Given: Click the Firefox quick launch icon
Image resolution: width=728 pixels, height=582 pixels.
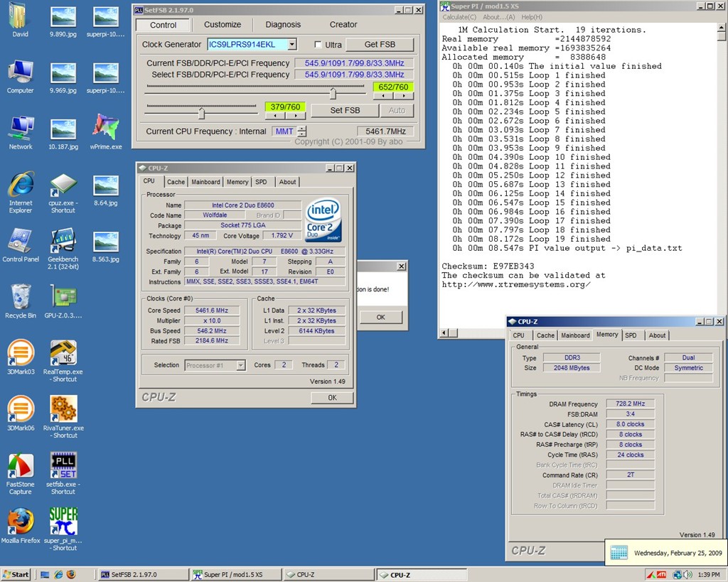Looking at the screenshot, I should click(71, 575).
